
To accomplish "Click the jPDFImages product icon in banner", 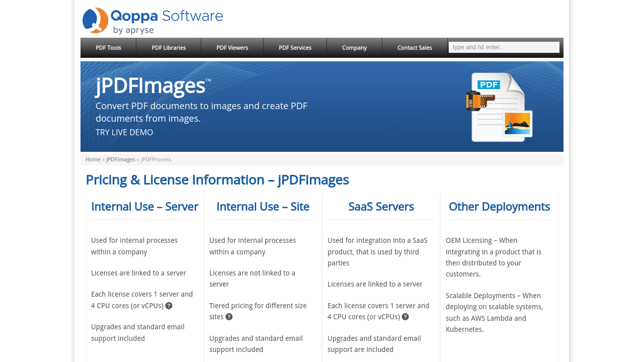I will pyautogui.click(x=499, y=107).
